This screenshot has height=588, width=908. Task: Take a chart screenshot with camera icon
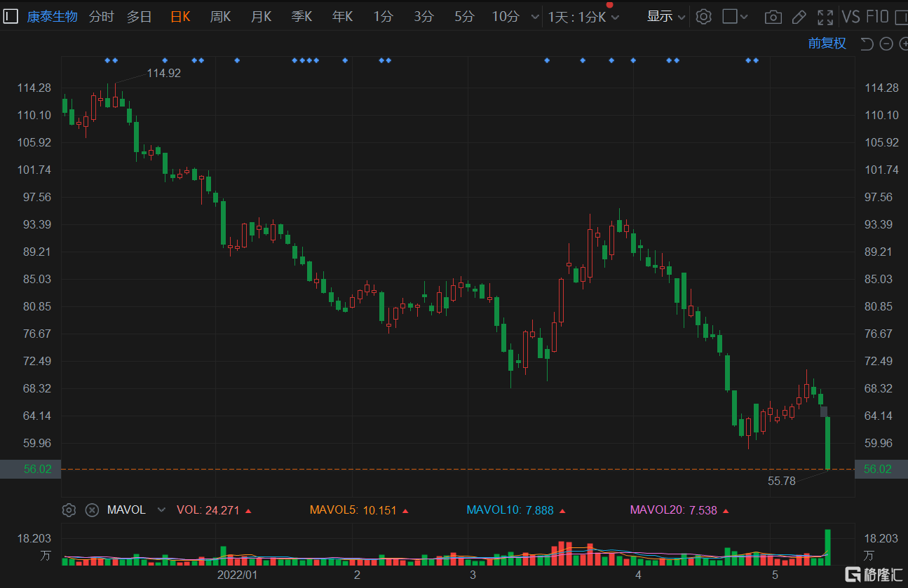(x=773, y=17)
